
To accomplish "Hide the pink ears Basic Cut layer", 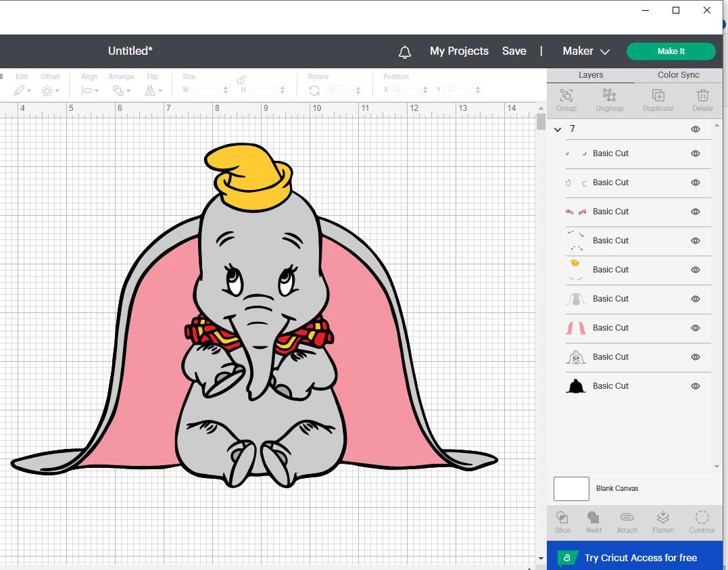I will (695, 328).
